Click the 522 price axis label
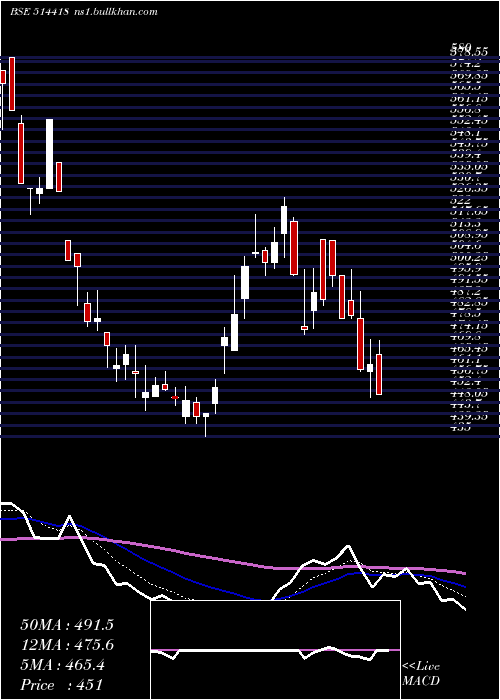 click(x=460, y=201)
